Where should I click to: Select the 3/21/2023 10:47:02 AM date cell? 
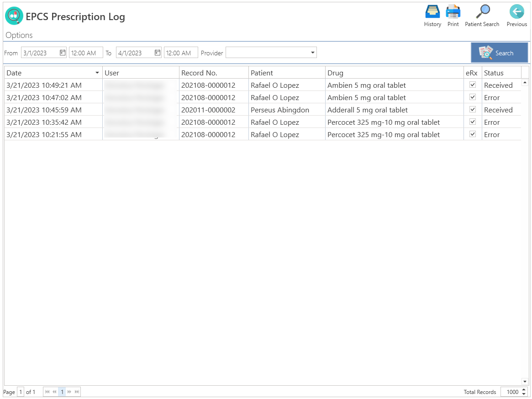[x=53, y=97]
